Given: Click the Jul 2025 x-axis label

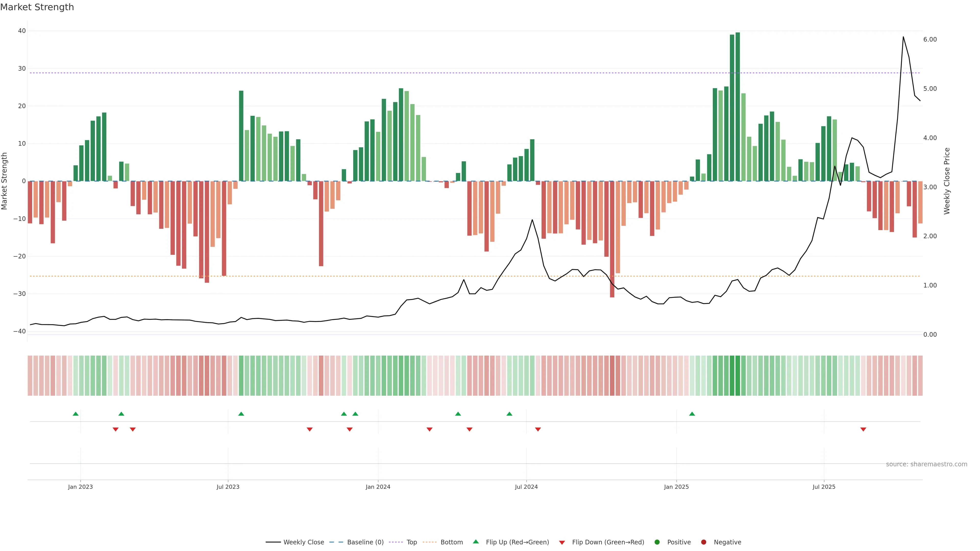Looking at the screenshot, I should [824, 487].
